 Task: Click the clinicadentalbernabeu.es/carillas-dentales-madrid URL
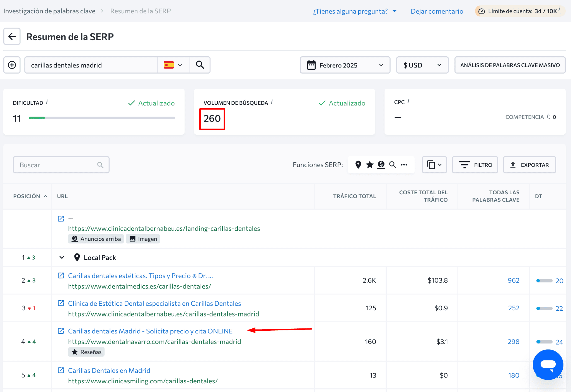(x=163, y=314)
